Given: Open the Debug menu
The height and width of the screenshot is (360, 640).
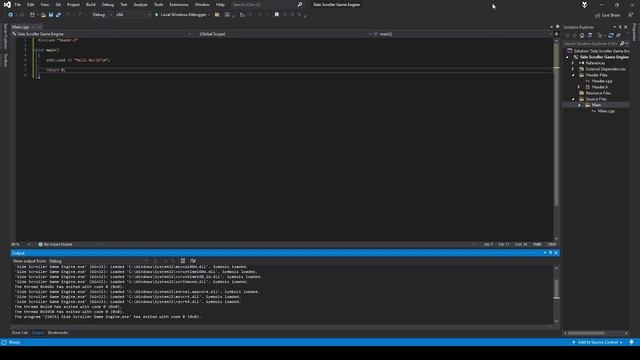Looking at the screenshot, I should (108, 4).
